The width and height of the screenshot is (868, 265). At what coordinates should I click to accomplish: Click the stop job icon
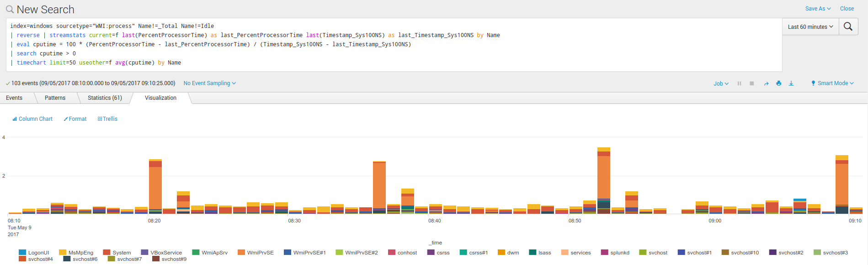(751, 83)
